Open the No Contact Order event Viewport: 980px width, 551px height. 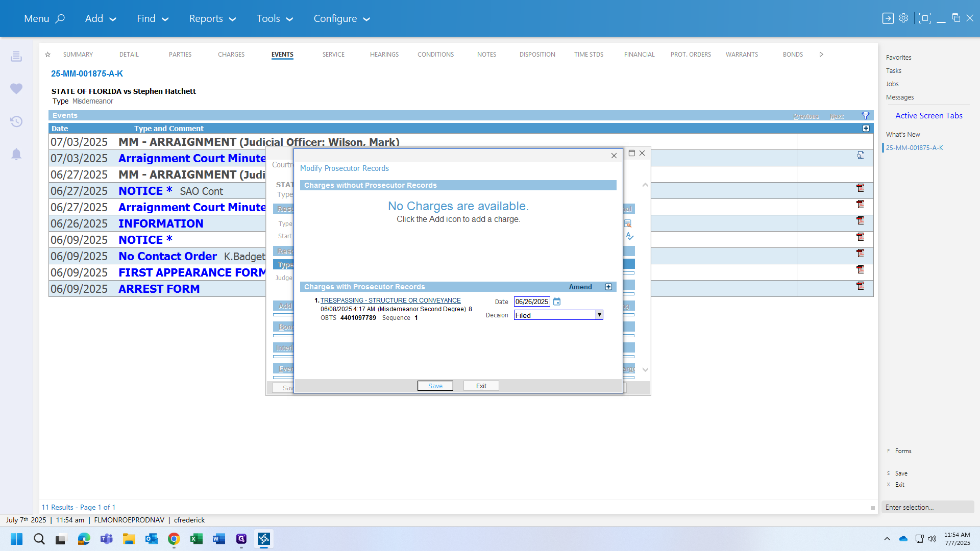coord(167,256)
